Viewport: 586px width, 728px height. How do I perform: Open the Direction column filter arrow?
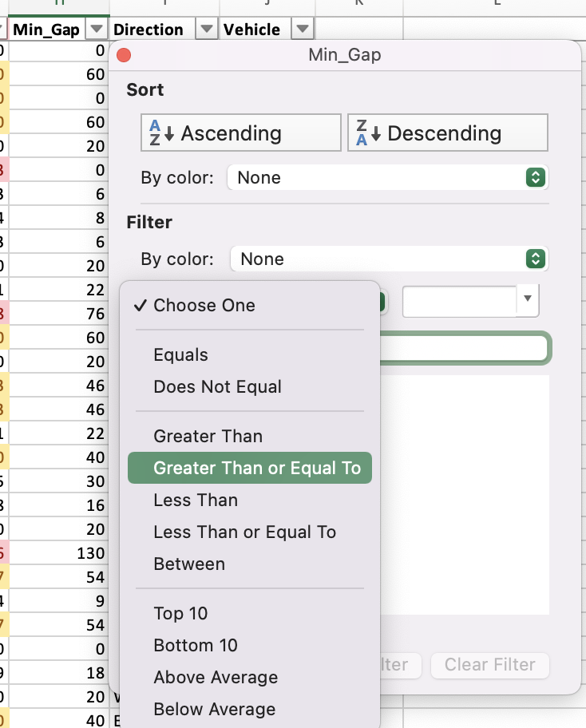206,28
